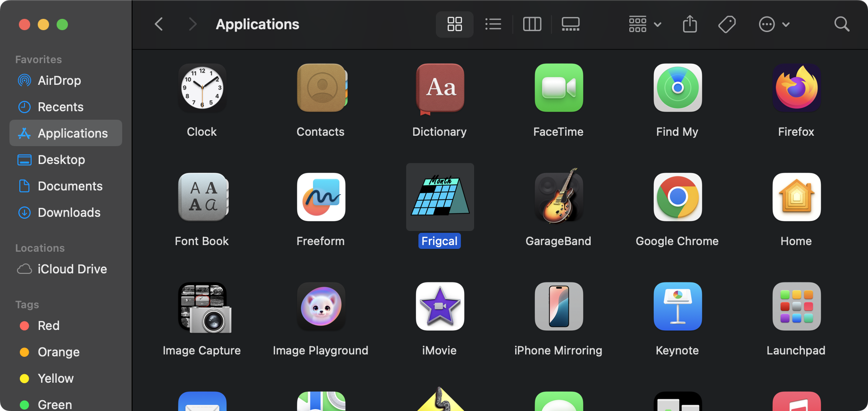The image size is (868, 411).
Task: Switch to icon grid view
Action: [455, 24]
